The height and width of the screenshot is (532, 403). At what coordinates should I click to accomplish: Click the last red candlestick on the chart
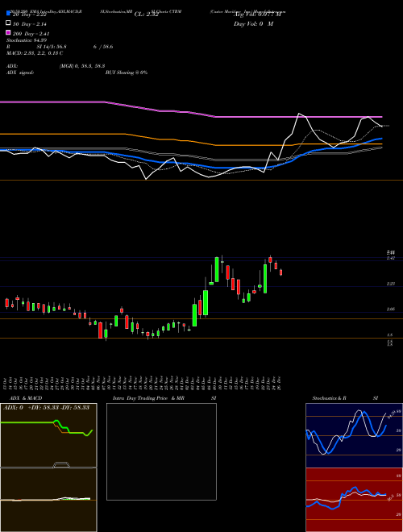[x=280, y=272]
